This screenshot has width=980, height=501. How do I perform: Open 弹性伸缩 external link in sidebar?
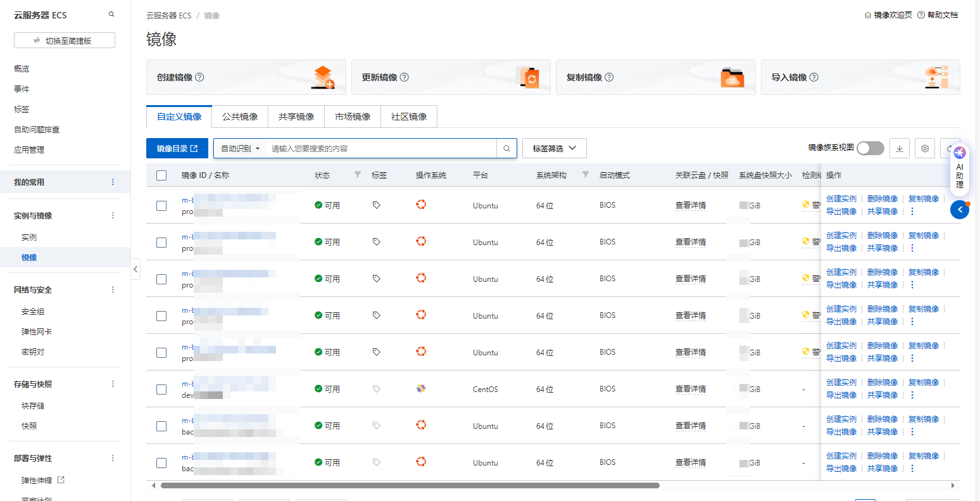(43, 481)
